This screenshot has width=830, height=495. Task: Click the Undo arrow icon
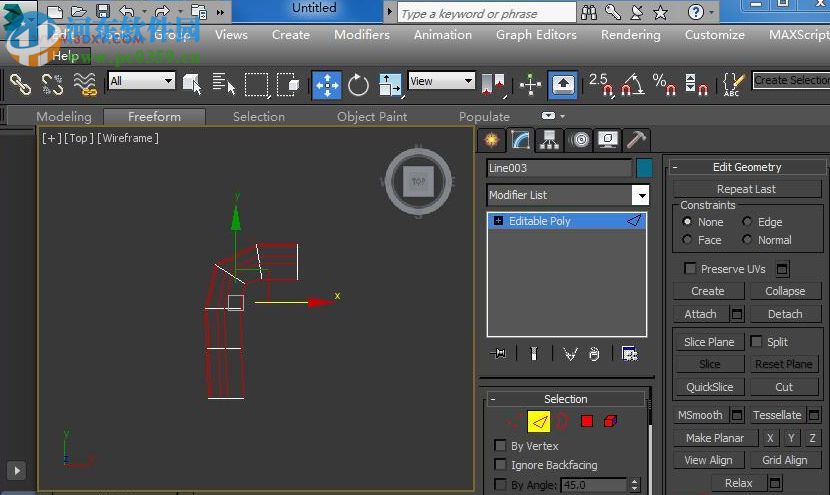[127, 11]
